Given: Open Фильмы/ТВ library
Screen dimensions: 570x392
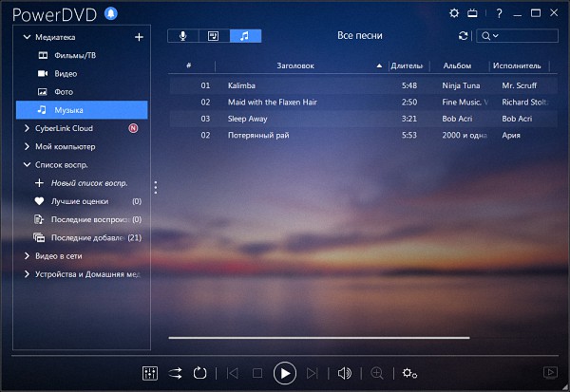Looking at the screenshot, I should pyautogui.click(x=82, y=55).
